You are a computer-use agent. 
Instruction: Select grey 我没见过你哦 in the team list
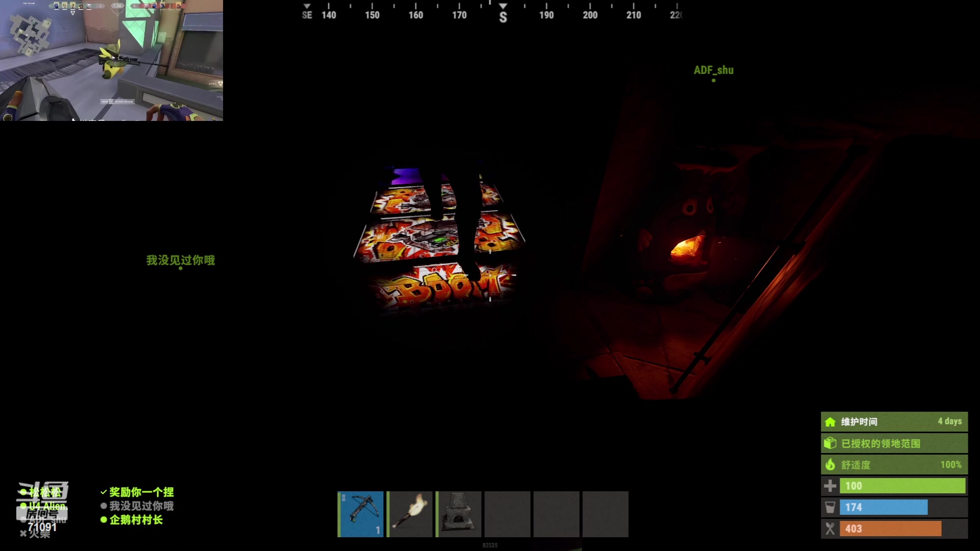click(x=141, y=506)
